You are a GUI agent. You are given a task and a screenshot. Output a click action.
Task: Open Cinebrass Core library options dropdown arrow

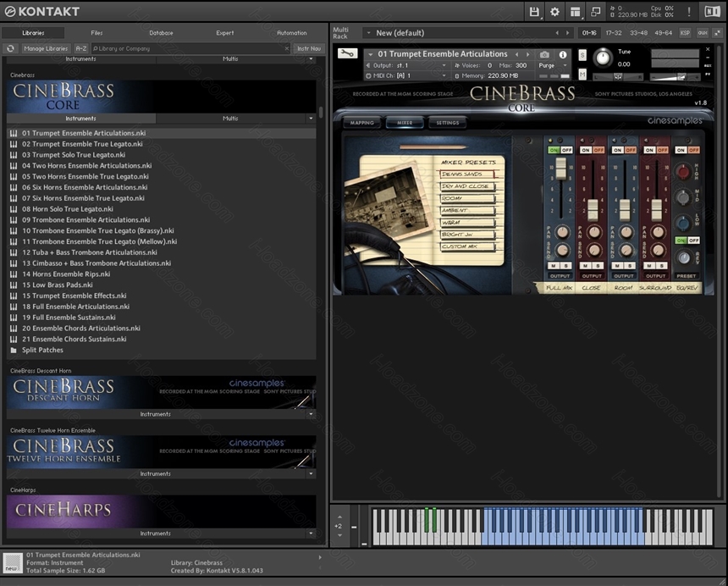pyautogui.click(x=311, y=119)
